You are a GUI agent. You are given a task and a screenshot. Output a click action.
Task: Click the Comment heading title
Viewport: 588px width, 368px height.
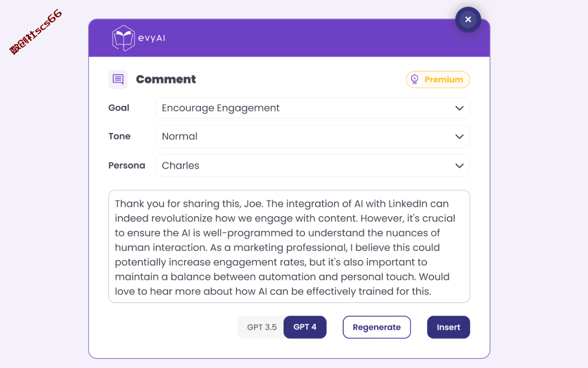(166, 80)
